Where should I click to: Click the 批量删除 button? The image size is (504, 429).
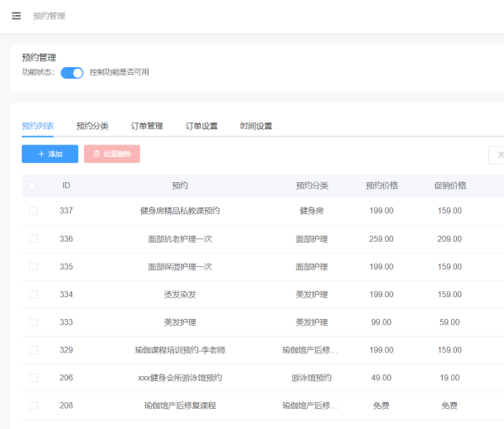point(112,154)
